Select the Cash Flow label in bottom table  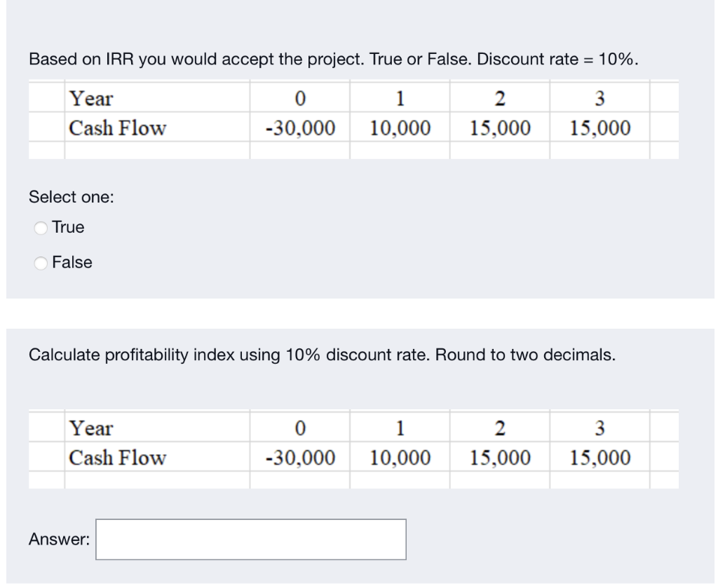116,458
